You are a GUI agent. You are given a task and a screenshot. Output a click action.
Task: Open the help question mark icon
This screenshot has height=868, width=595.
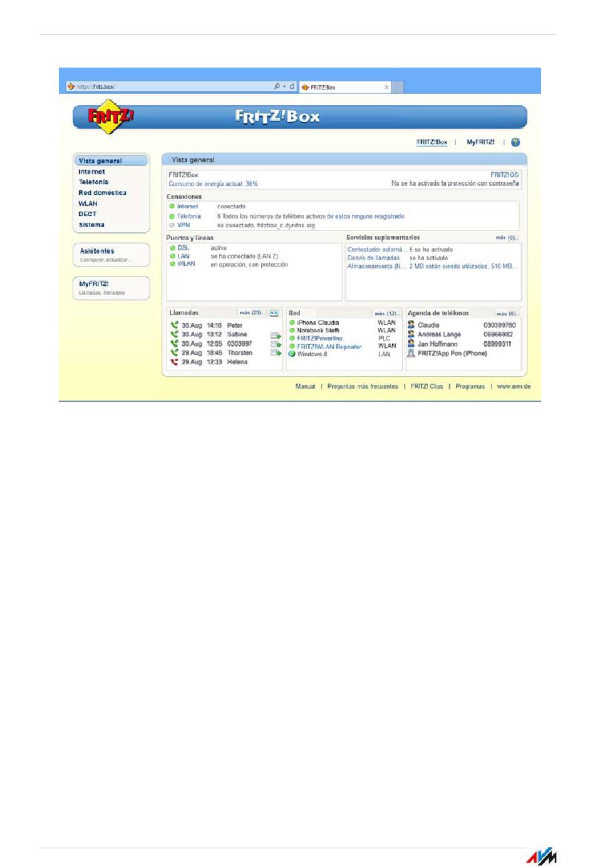tap(515, 143)
